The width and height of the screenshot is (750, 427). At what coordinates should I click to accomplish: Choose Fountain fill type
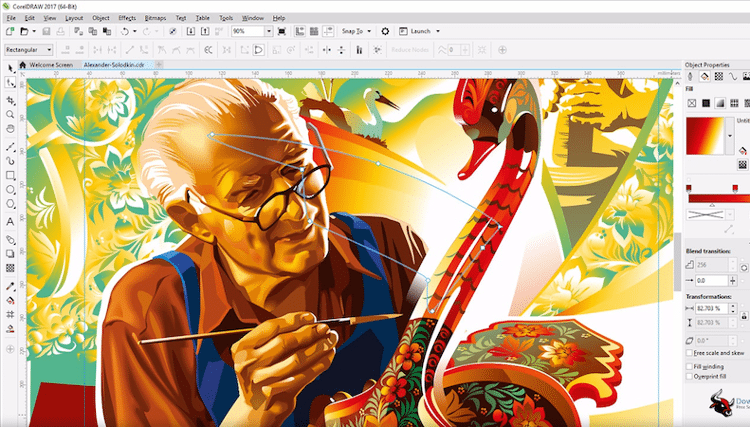[720, 103]
